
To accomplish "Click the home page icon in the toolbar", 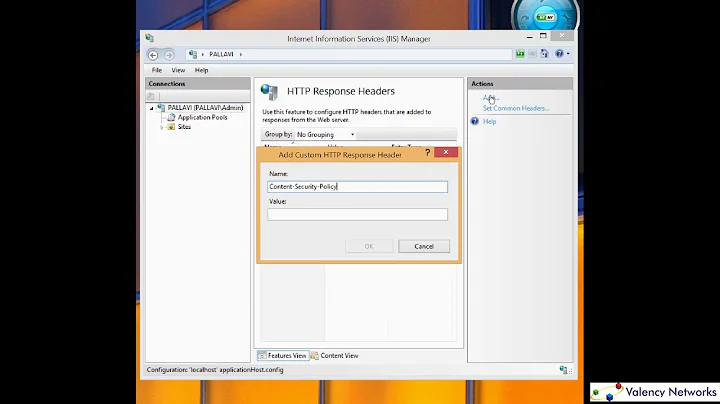I will pyautogui.click(x=545, y=54).
